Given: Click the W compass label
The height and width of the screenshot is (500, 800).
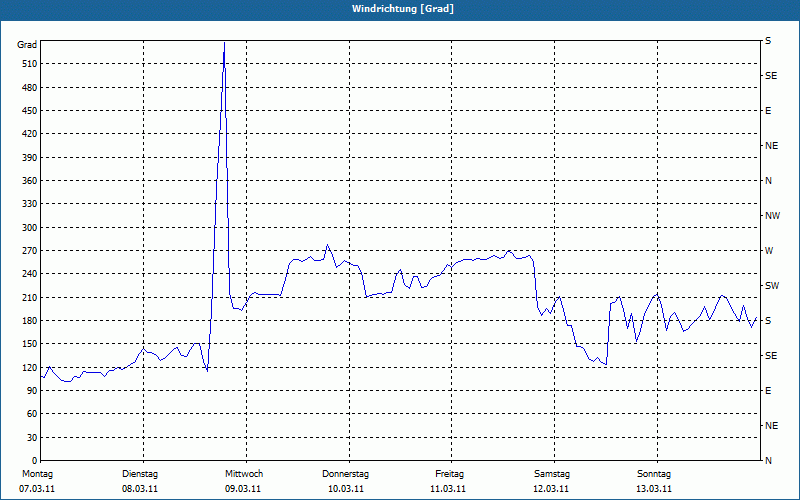Looking at the screenshot, I should click(769, 251).
